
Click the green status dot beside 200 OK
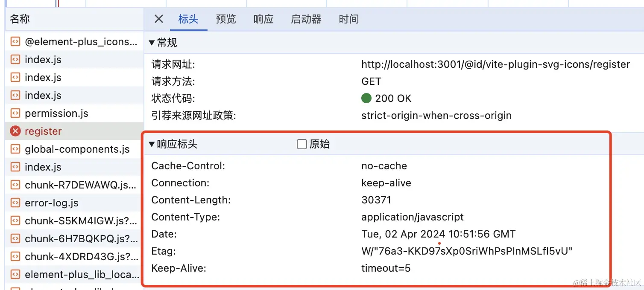[366, 98]
